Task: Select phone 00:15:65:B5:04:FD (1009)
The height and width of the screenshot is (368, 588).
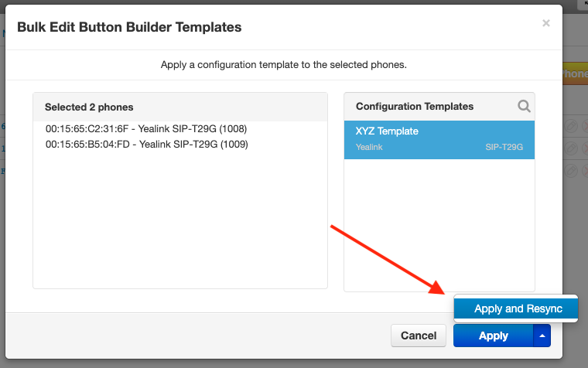Action: coord(147,145)
